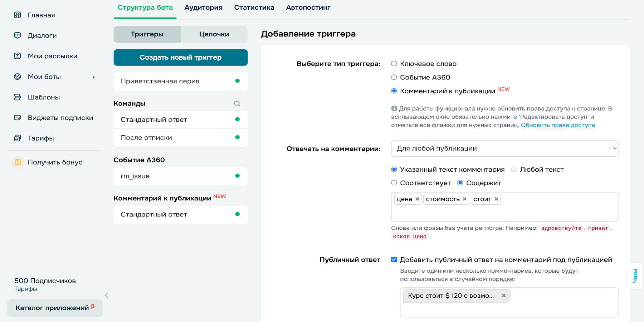Open the Чаты panel on the right edge
This screenshot has height=322, width=644.
[635, 275]
